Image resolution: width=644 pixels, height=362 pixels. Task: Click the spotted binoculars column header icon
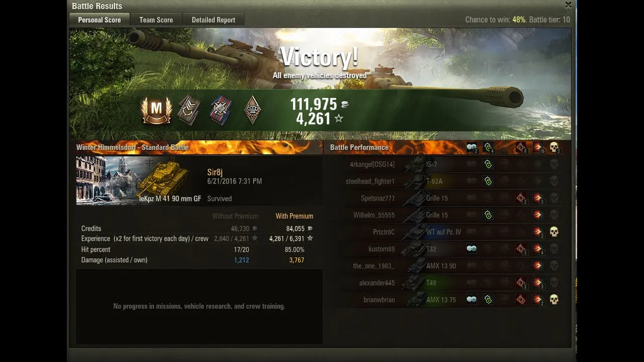[x=471, y=147]
